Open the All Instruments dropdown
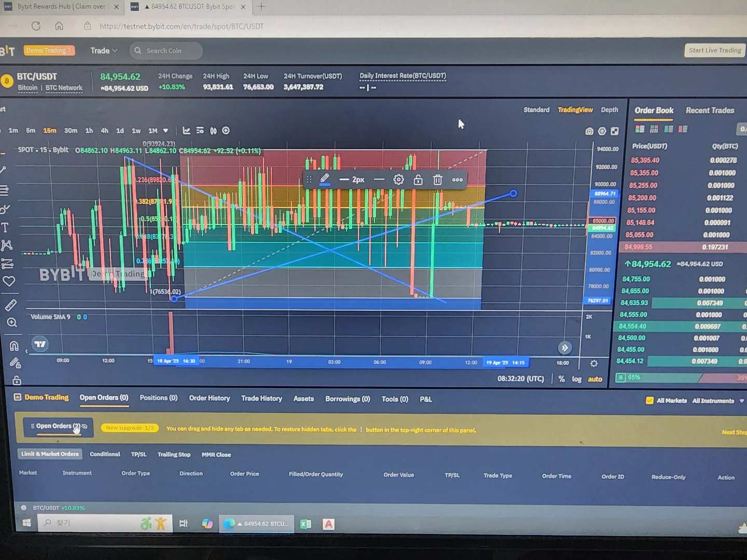Image resolution: width=747 pixels, height=560 pixels. tap(718, 401)
